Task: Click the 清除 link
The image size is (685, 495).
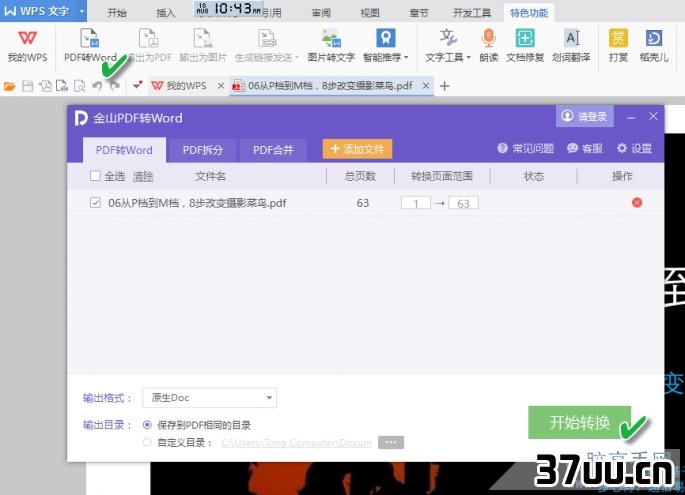Action: tap(143, 177)
